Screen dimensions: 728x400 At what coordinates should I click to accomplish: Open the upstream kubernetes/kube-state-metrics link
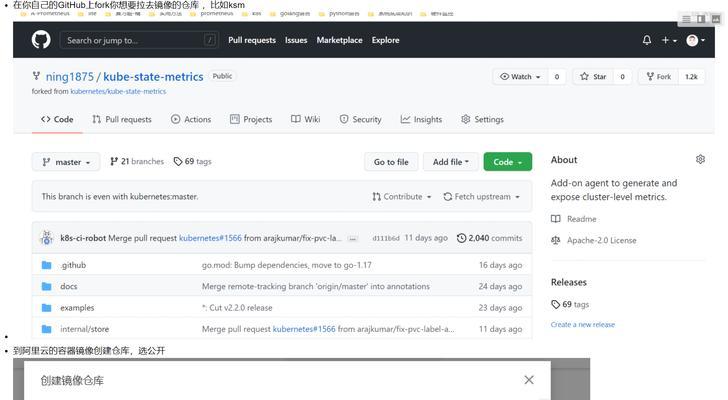click(x=118, y=91)
